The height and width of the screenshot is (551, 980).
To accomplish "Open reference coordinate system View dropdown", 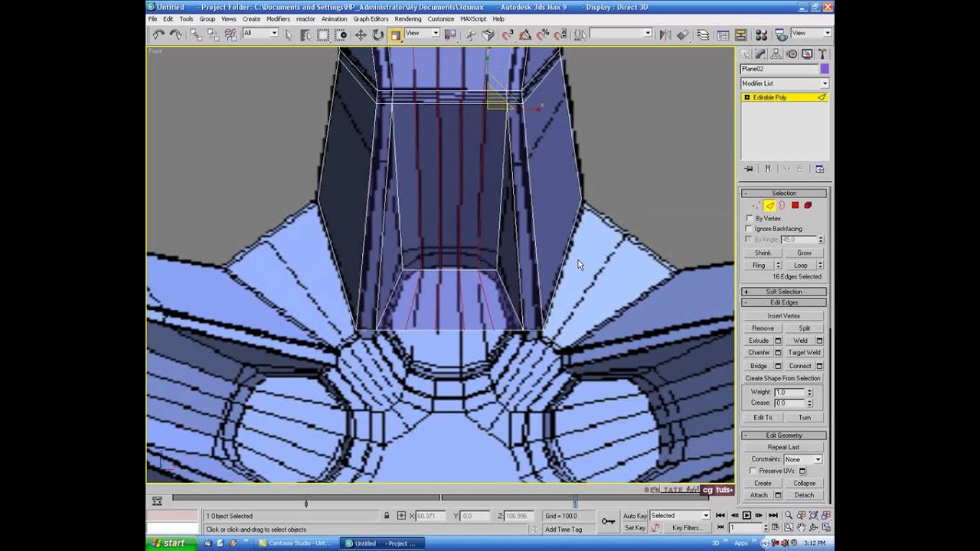I will (422, 34).
